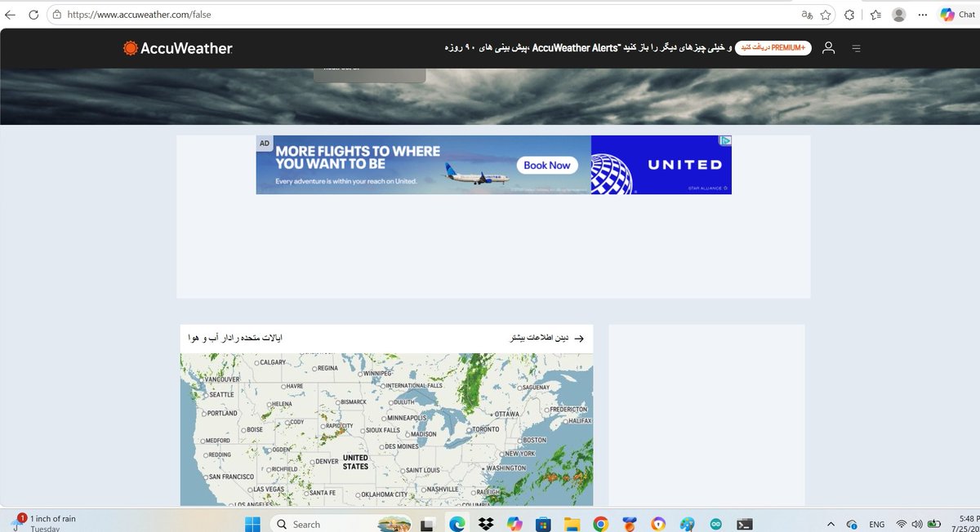The height and width of the screenshot is (532, 980).
Task: Click 'MORE FLIGHTS TO WHERE YOU WANT TO BE' ad text
Action: coord(358,157)
